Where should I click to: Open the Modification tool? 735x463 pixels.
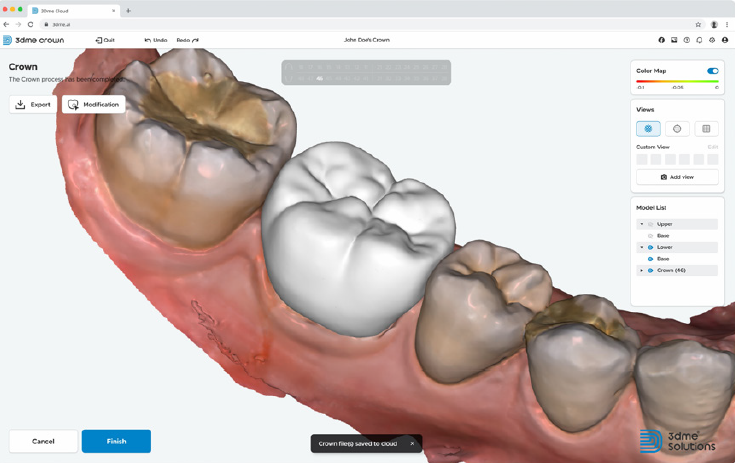pos(93,104)
